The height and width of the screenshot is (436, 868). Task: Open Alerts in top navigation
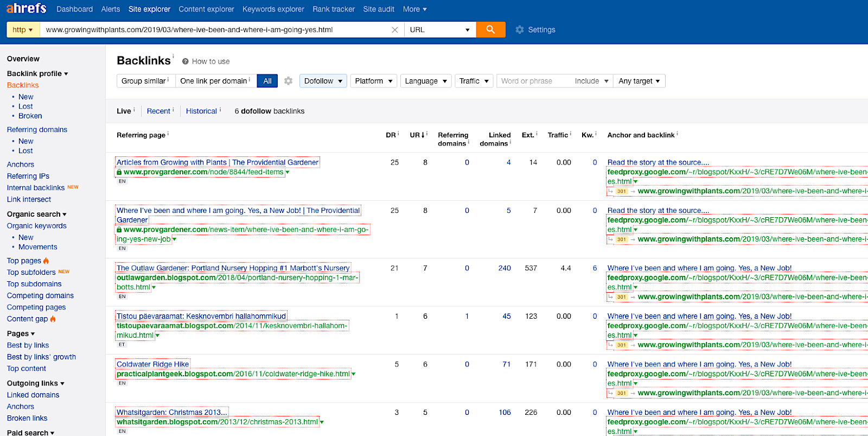[111, 9]
